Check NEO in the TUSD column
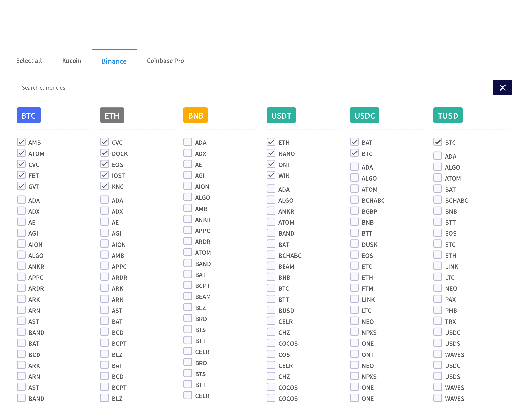The height and width of the screenshot is (402, 532). coord(438,288)
